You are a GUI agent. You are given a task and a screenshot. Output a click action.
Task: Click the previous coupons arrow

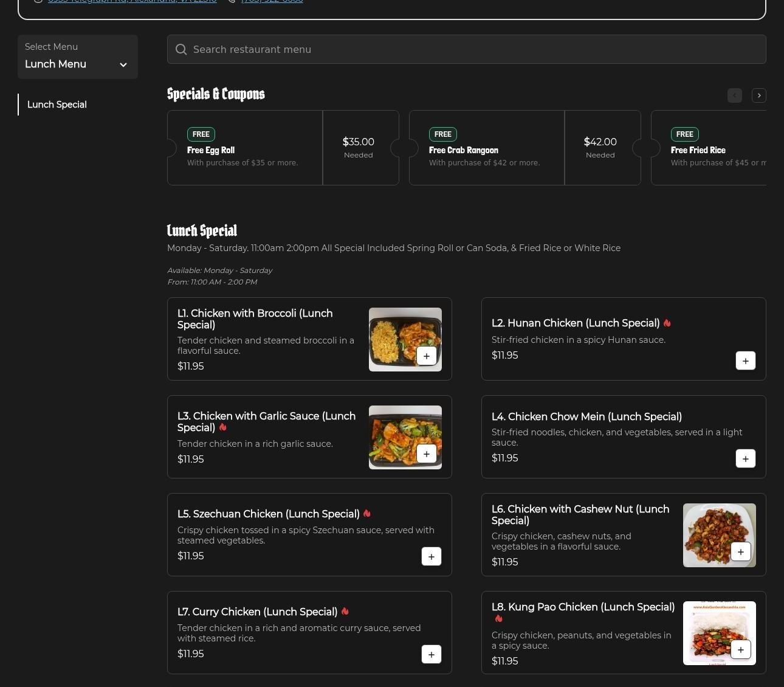coord(734,95)
